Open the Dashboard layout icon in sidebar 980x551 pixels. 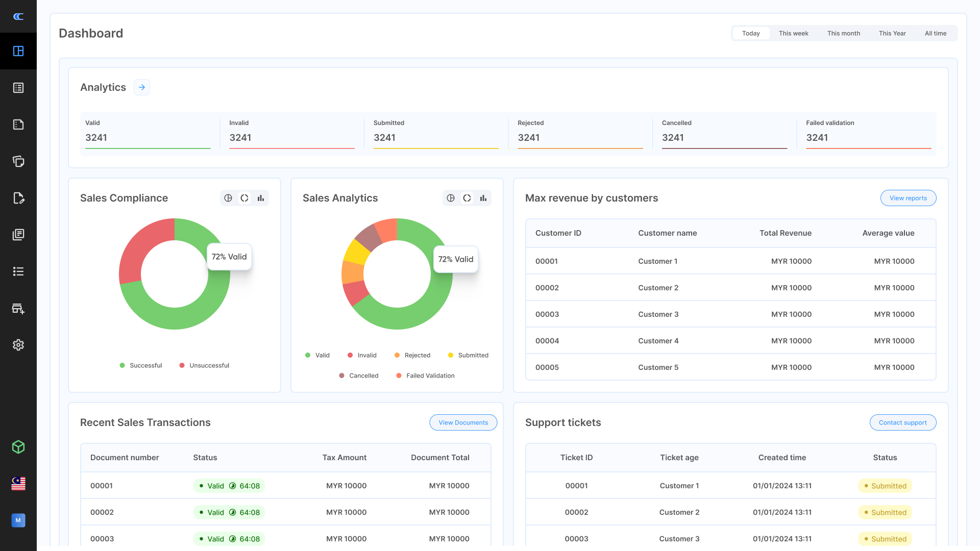(18, 51)
